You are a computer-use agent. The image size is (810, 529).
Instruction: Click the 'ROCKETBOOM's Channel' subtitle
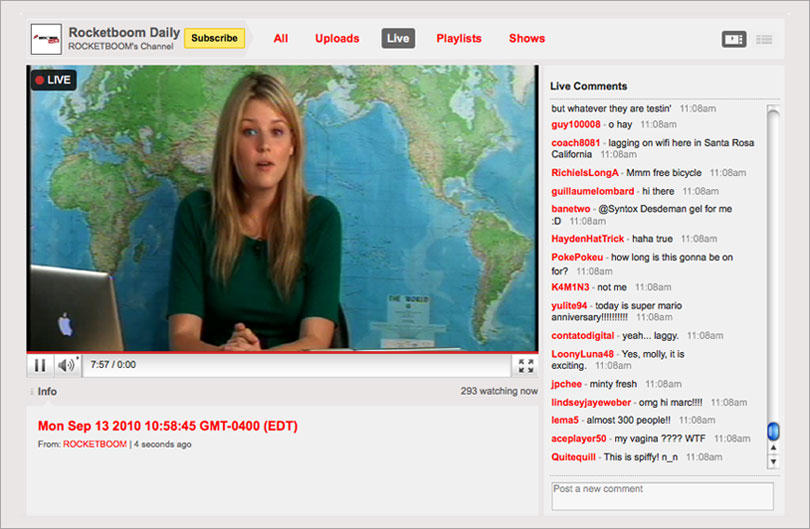coord(120,46)
